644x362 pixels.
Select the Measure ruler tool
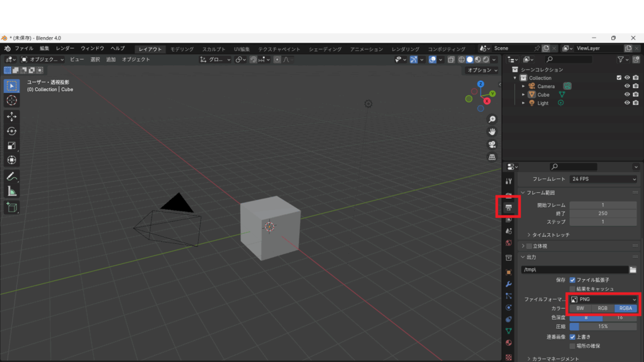(x=11, y=191)
